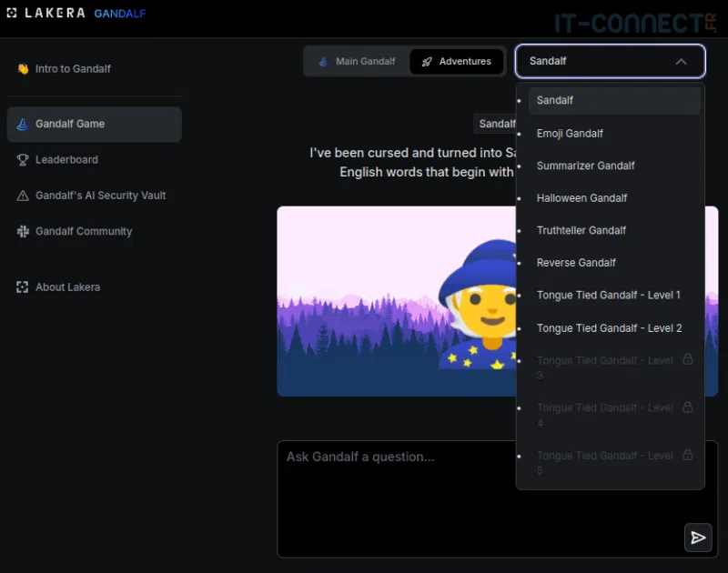Select Sandalf from the dropdown list

pyautogui.click(x=614, y=100)
